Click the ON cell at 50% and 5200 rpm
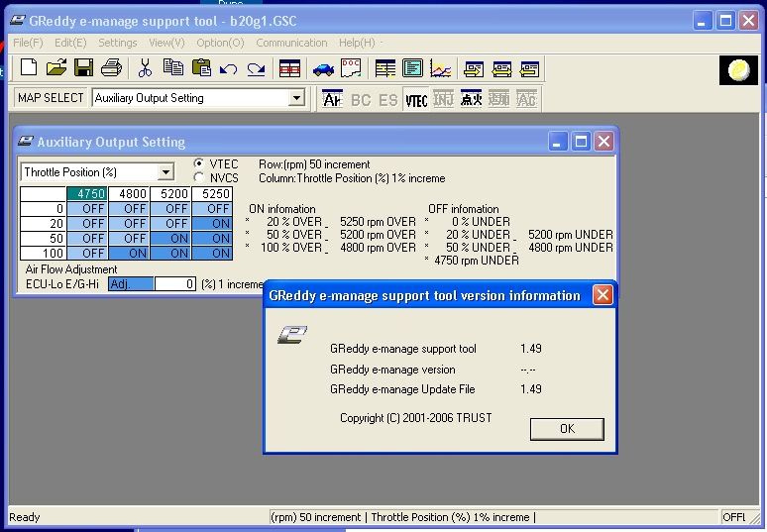 click(x=170, y=238)
